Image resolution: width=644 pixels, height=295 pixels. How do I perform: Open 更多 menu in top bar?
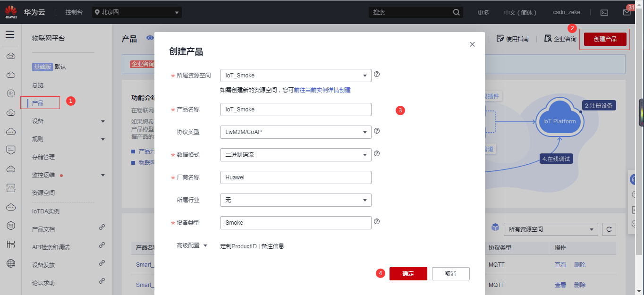click(483, 13)
